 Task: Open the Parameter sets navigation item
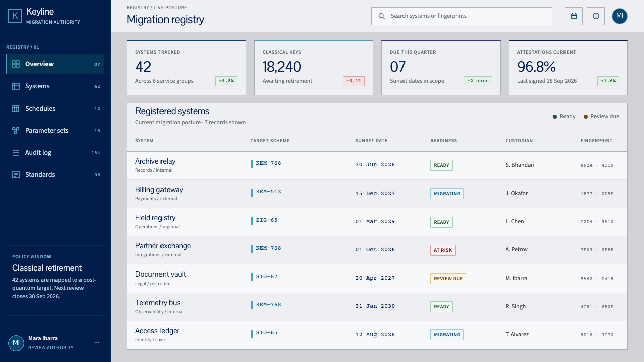pos(55,131)
